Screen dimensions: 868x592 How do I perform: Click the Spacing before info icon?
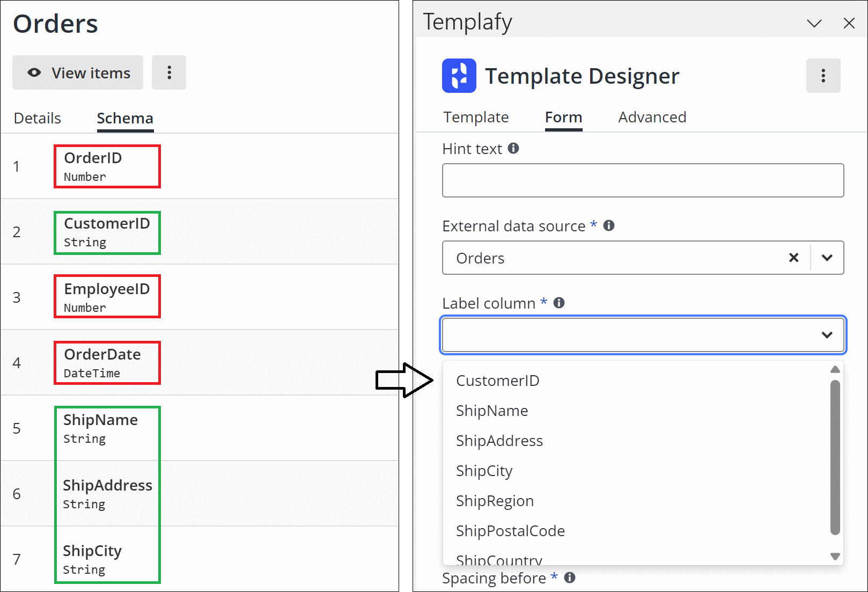(x=570, y=578)
